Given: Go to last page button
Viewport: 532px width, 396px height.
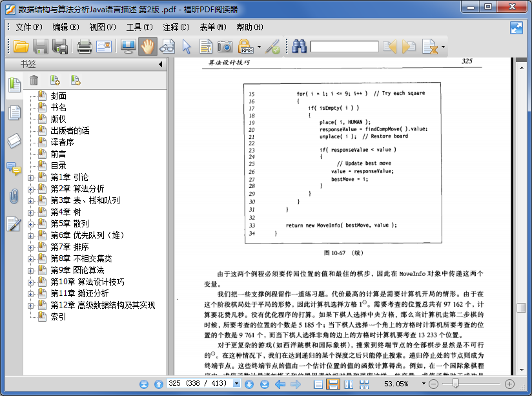Looking at the screenshot, I should pyautogui.click(x=265, y=384).
